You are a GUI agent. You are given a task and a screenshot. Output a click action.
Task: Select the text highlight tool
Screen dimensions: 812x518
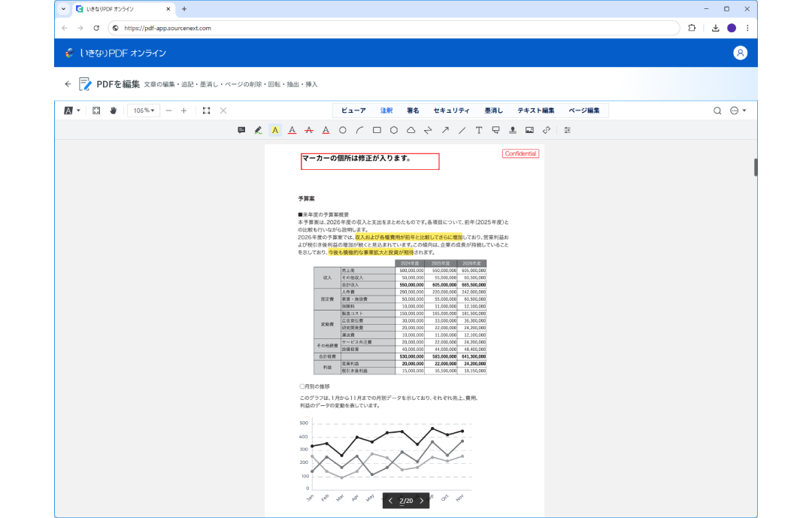pos(275,130)
